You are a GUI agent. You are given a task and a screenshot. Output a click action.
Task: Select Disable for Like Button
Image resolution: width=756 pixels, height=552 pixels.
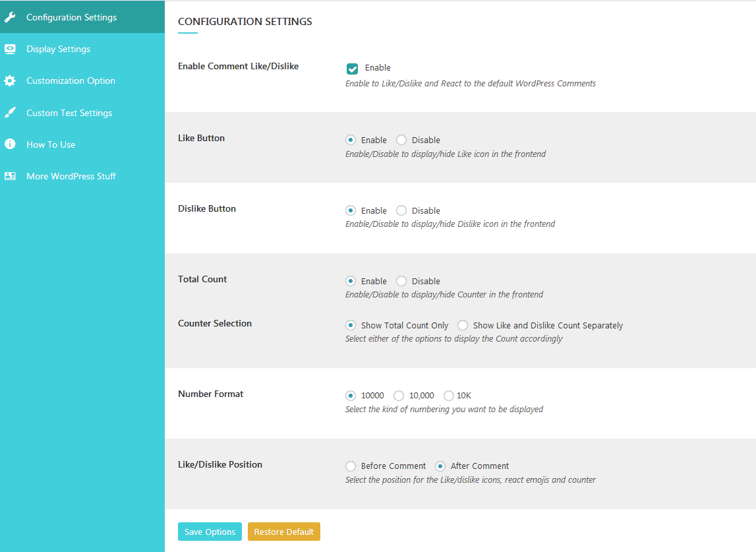click(401, 140)
